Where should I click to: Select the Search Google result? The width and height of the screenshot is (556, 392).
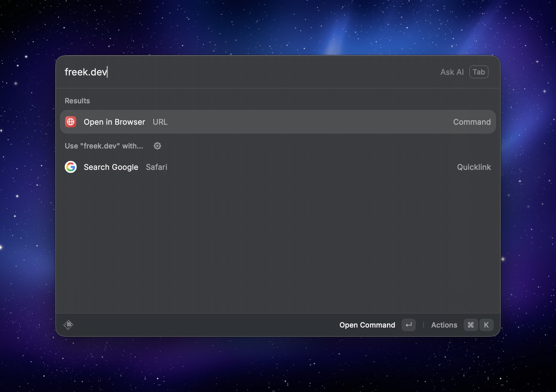tap(111, 167)
